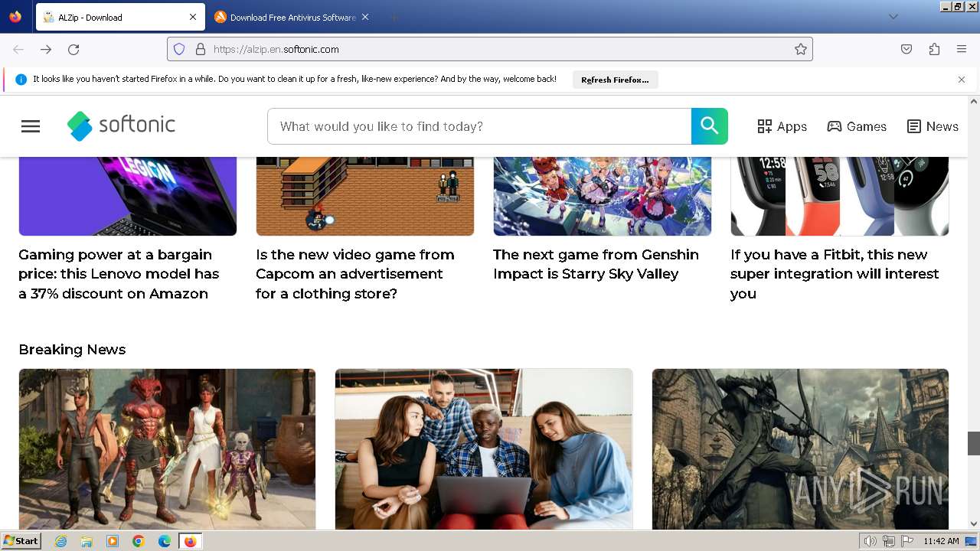Open Windows Media Player from taskbar
Screen dimensions: 980x551
(x=113, y=541)
